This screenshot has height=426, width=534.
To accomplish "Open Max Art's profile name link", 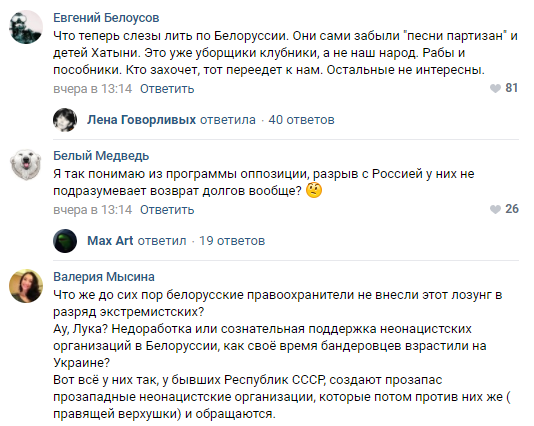I will (110, 241).
